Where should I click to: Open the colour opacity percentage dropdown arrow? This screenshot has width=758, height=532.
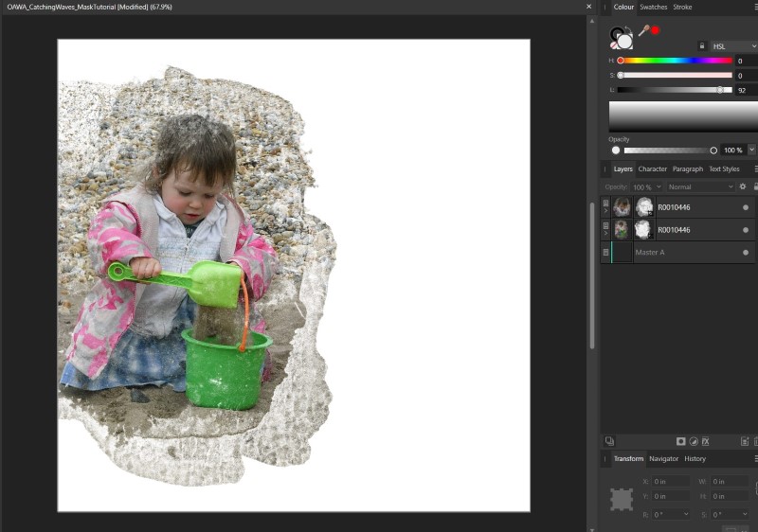(x=751, y=151)
